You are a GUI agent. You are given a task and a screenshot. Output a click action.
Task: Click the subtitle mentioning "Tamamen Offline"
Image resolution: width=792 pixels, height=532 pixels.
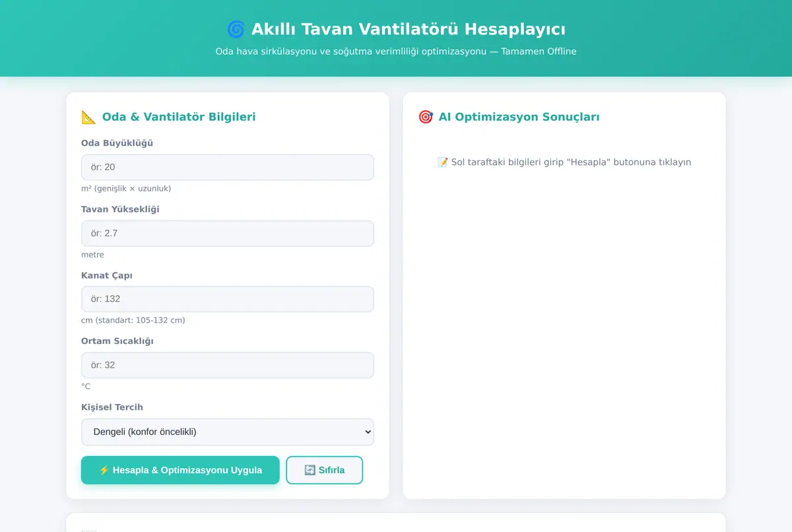396,51
